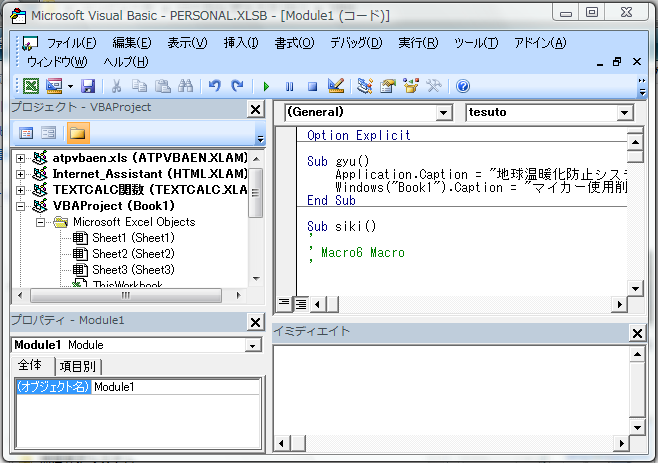Image resolution: width=658 pixels, height=463 pixels.
Task: Save the project with floppy disk icon
Action: pyautogui.click(x=88, y=86)
